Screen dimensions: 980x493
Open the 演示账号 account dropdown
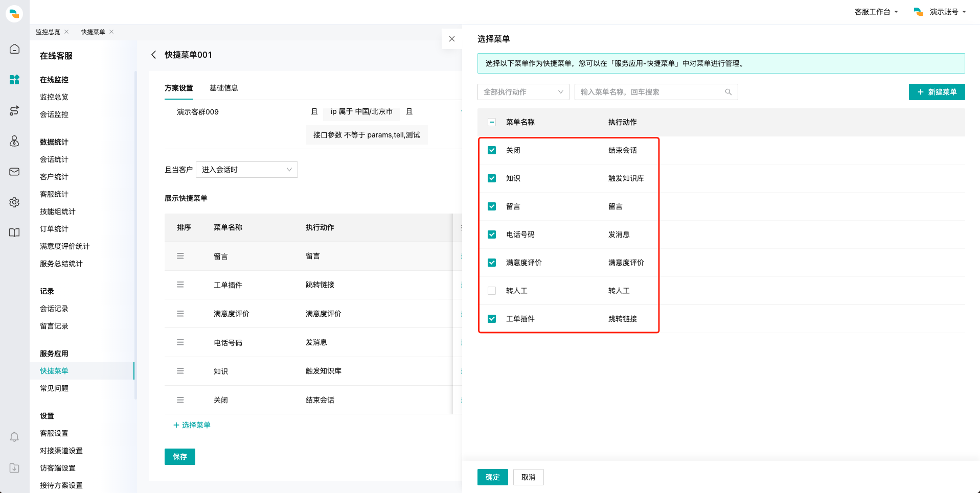click(948, 12)
